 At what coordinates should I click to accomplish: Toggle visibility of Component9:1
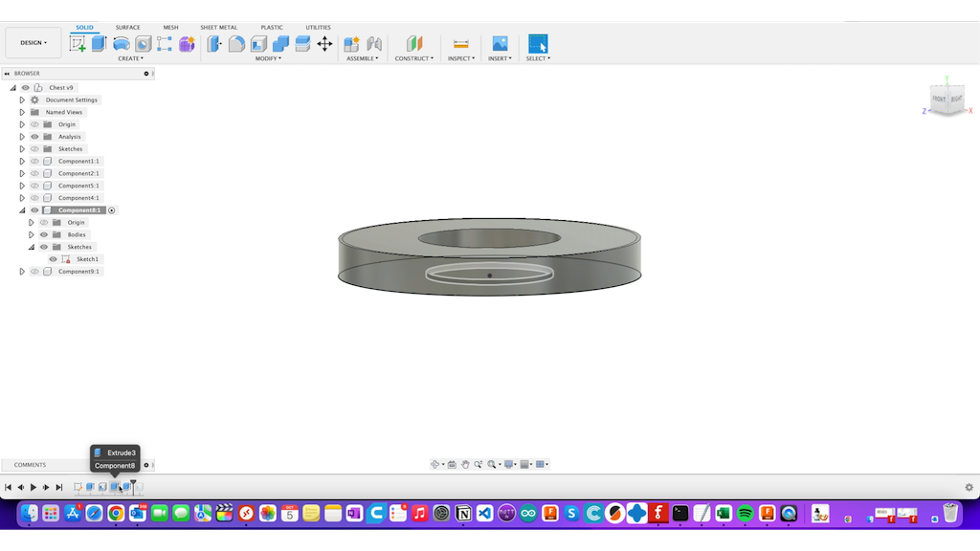(35, 272)
